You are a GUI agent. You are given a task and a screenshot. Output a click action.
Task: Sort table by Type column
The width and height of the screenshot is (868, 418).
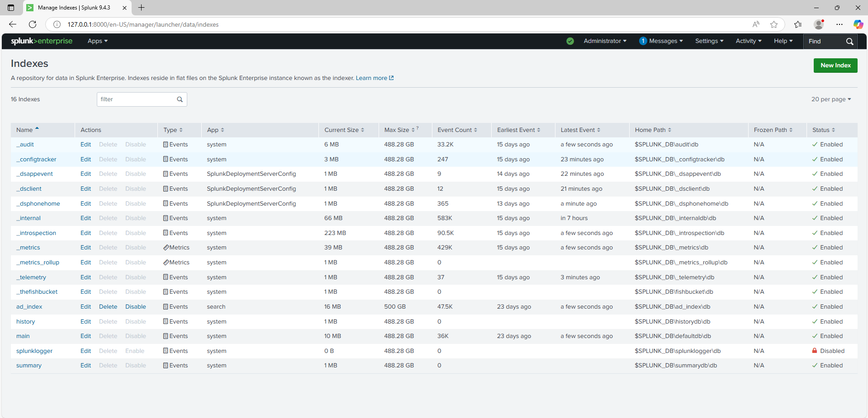(173, 130)
